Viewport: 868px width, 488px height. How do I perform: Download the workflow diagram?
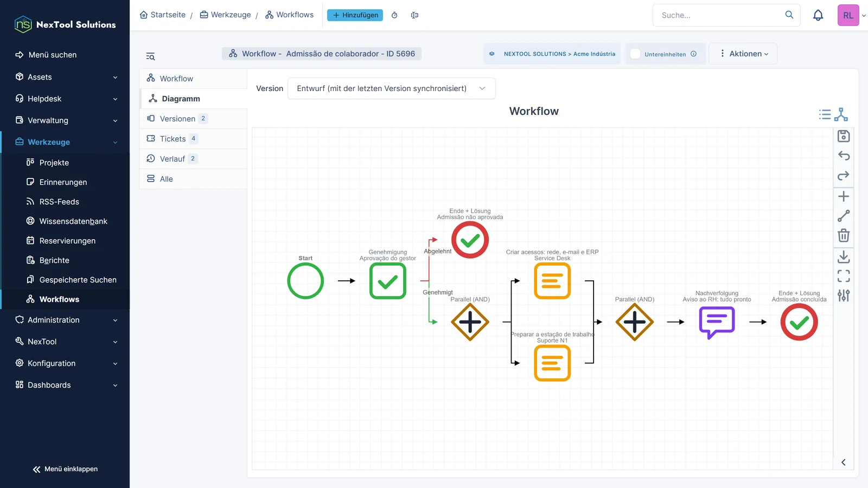click(844, 257)
